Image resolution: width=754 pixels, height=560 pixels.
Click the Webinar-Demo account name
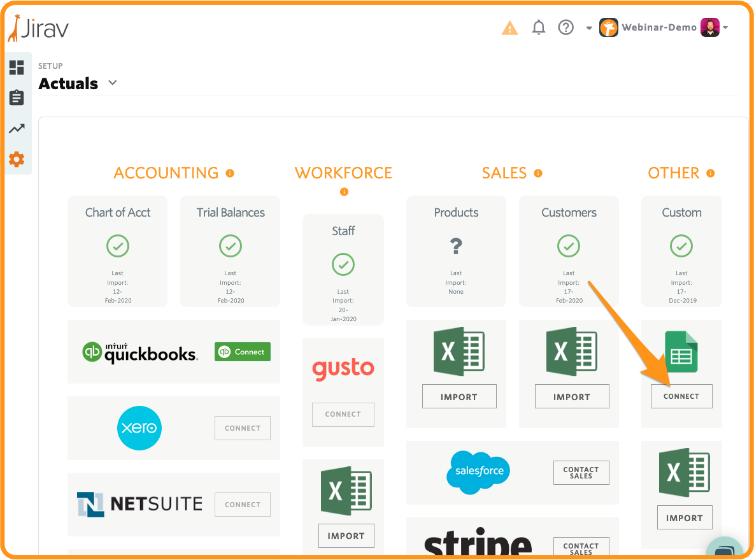click(x=659, y=27)
